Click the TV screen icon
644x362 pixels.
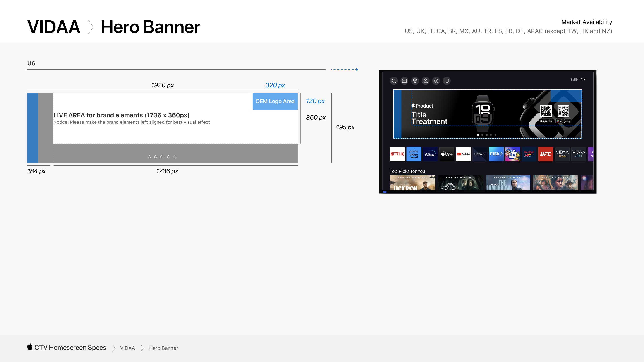pos(447,81)
